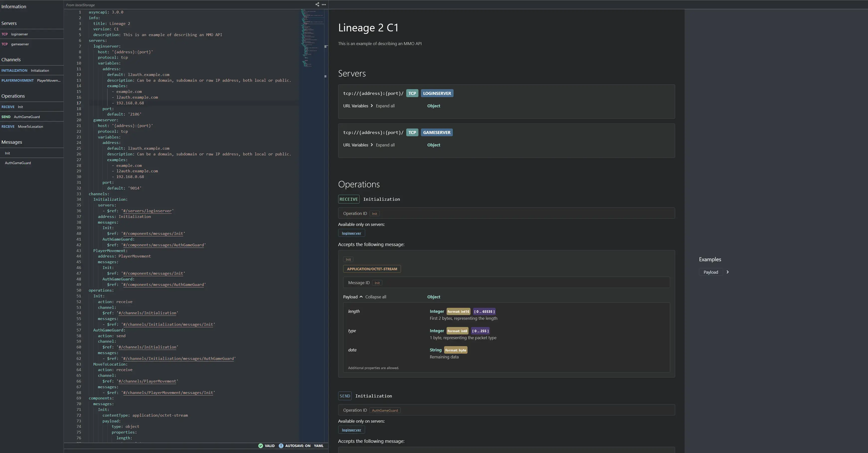The image size is (868, 453).
Task: Go to Channels section in sidebar
Action: tap(11, 60)
